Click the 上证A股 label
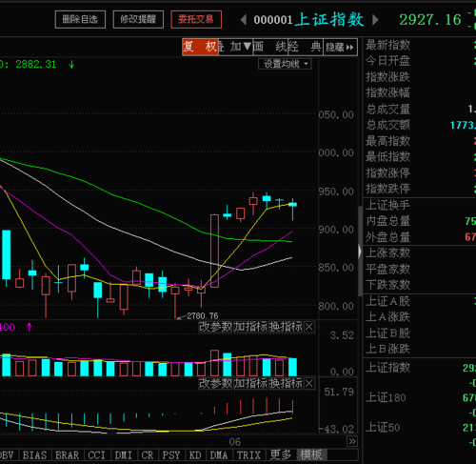This screenshot has width=476, height=464. (387, 301)
